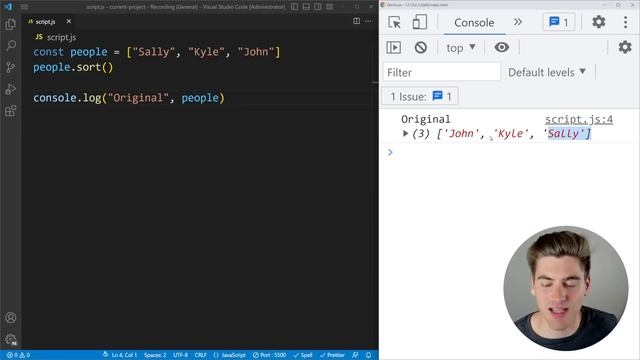The width and height of the screenshot is (640, 360).
Task: Open the Default levels dropdown
Action: click(x=547, y=72)
